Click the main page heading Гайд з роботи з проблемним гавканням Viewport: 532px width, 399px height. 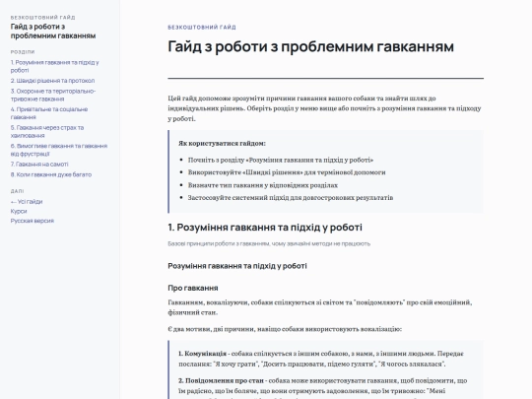[310, 46]
